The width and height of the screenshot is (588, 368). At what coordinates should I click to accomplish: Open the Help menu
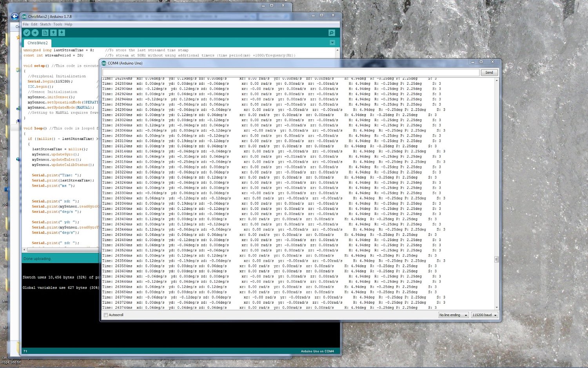tap(69, 24)
